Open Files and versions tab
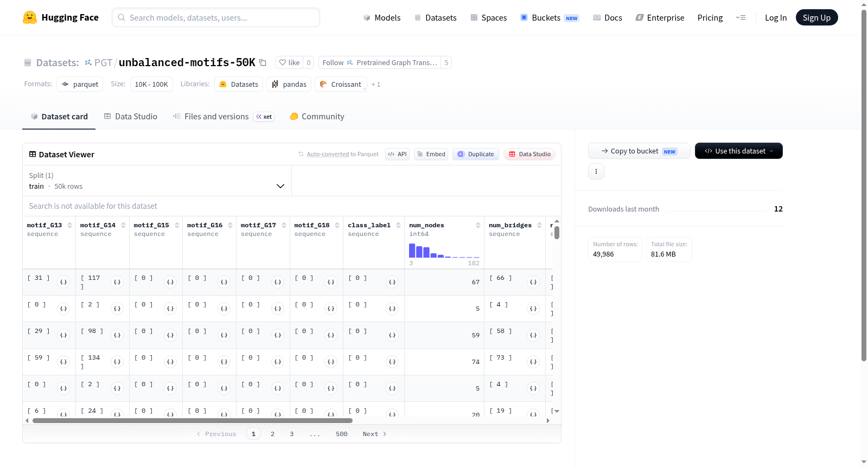Image resolution: width=868 pixels, height=467 pixels. click(x=223, y=117)
